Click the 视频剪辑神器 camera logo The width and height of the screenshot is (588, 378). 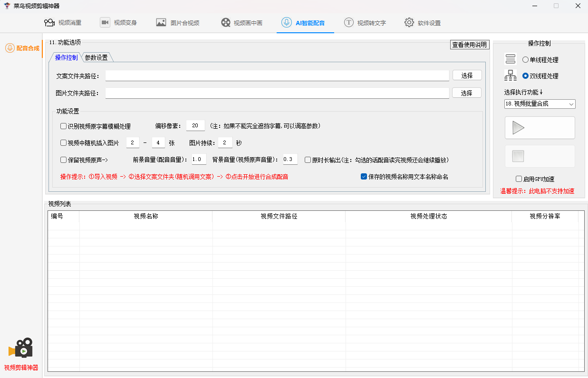click(x=20, y=348)
